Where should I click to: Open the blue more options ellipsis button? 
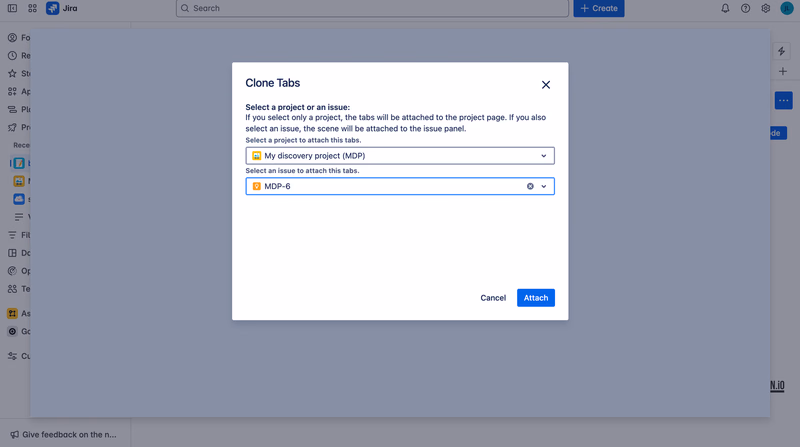click(x=783, y=101)
